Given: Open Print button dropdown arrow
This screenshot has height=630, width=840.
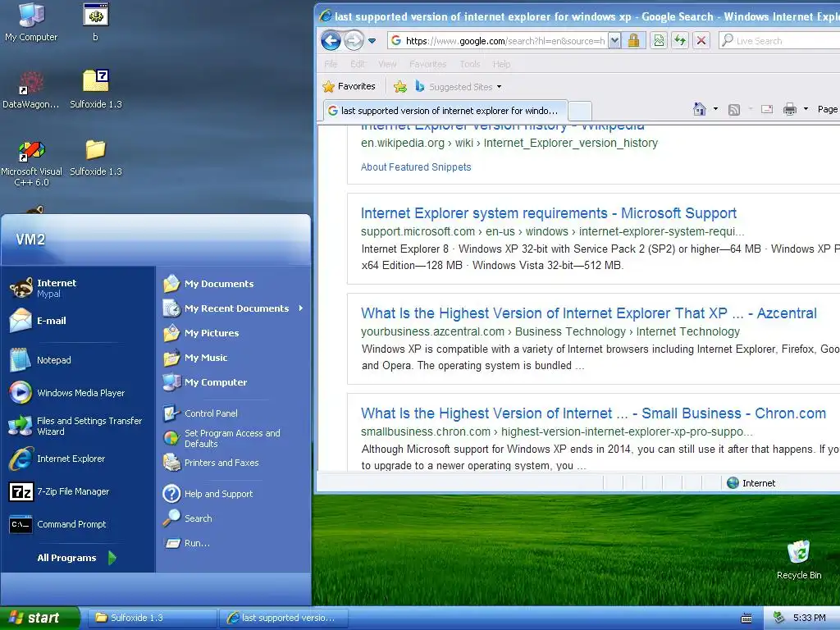Looking at the screenshot, I should pyautogui.click(x=806, y=109).
